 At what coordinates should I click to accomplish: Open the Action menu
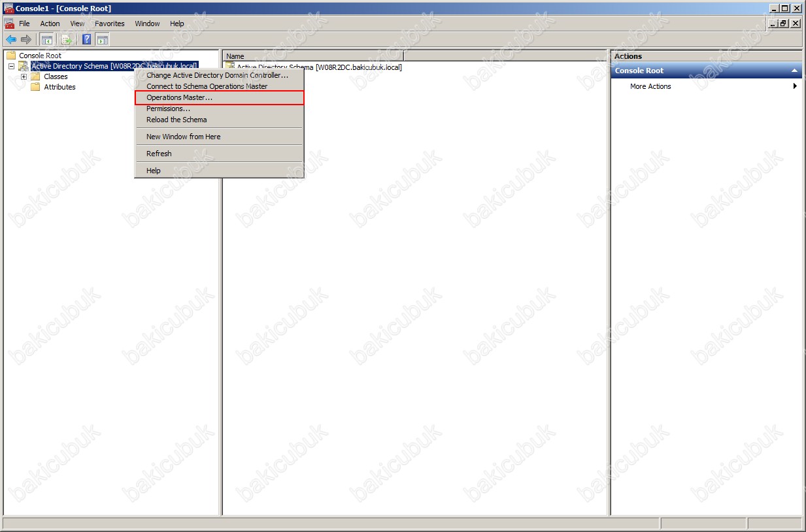tap(50, 24)
